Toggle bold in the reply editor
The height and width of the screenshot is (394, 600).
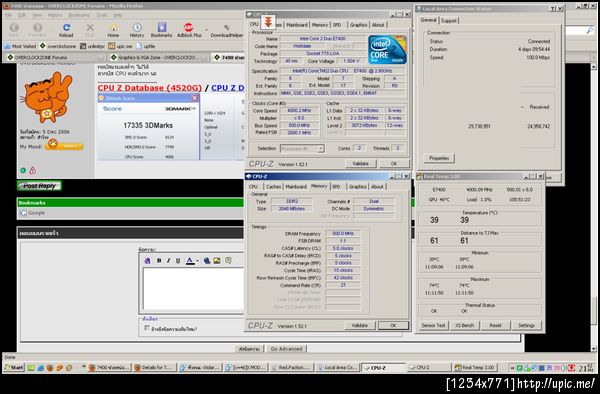tap(159, 260)
